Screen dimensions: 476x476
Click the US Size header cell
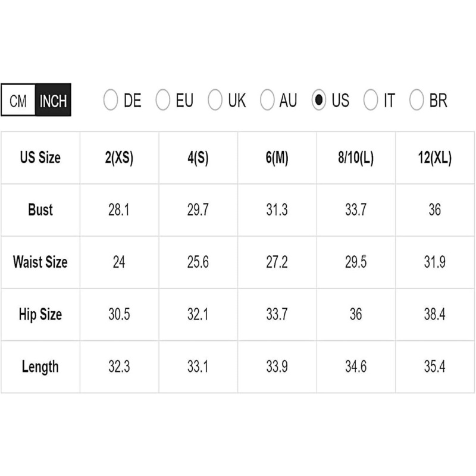pos(40,158)
